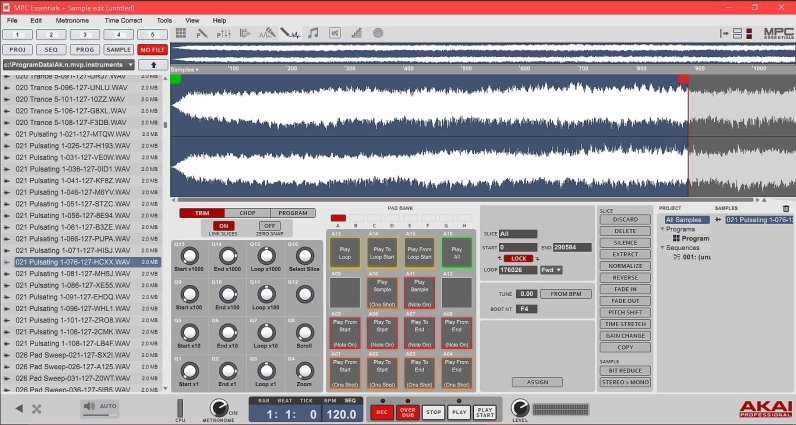Open the Time Correct menu

(123, 19)
